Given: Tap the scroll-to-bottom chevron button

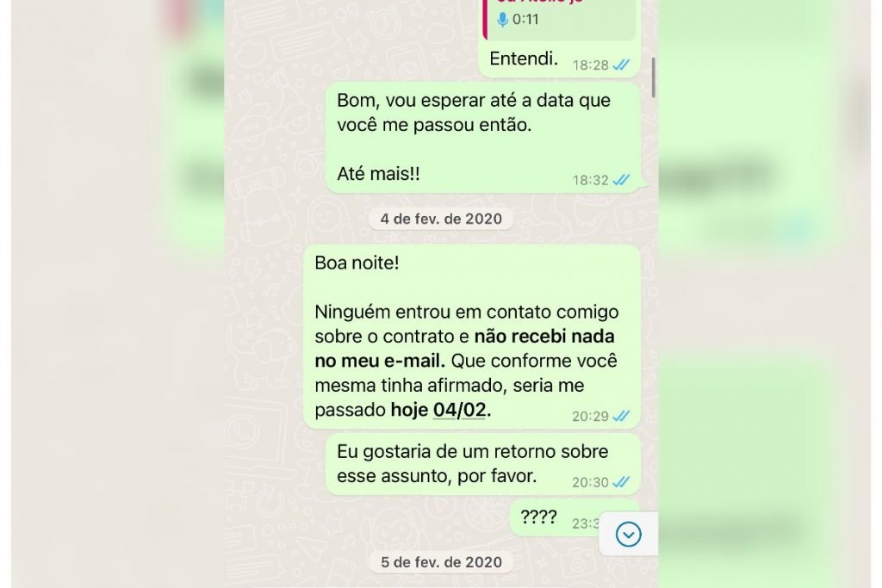Looking at the screenshot, I should pyautogui.click(x=628, y=534).
